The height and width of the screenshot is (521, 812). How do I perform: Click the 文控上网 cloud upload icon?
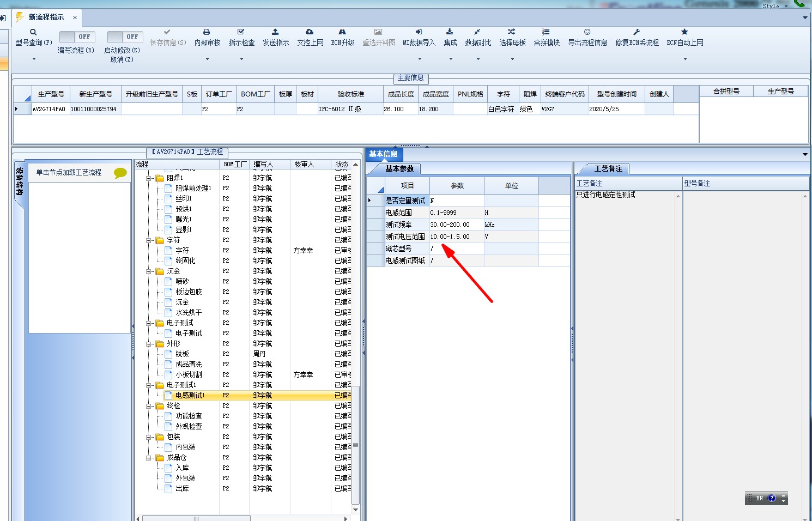pos(310,32)
